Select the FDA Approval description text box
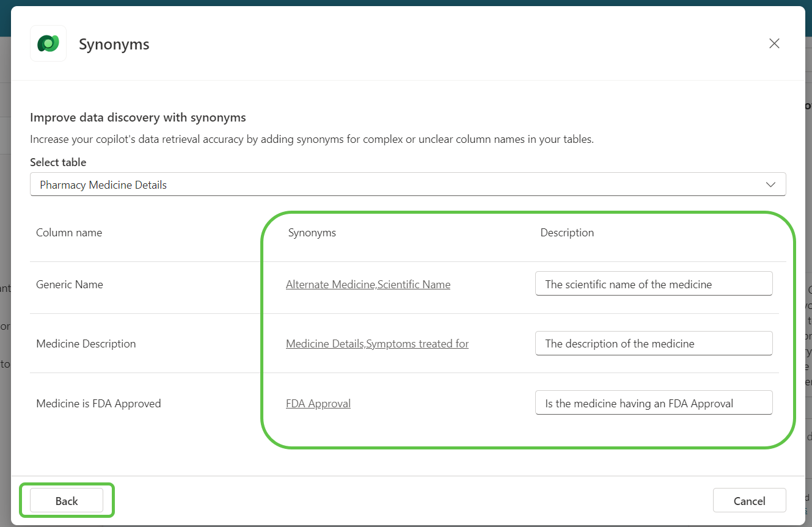Screen dimensions: 812x527 click(x=653, y=403)
